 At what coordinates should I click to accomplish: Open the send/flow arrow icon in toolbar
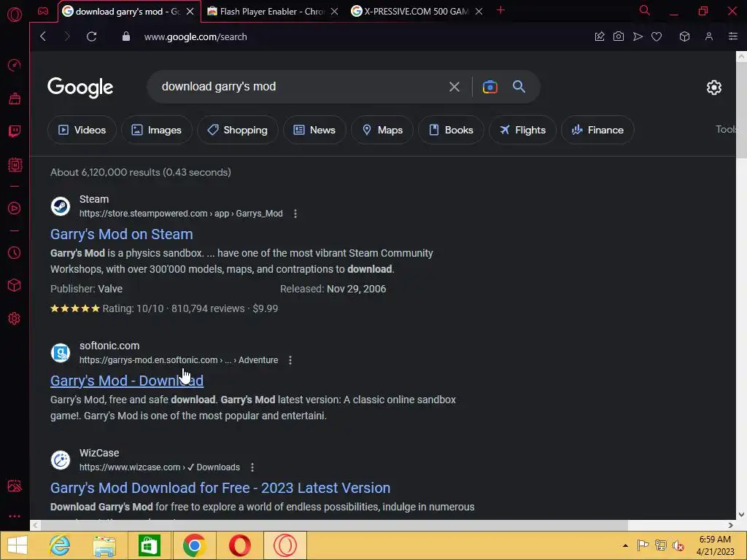pos(638,36)
